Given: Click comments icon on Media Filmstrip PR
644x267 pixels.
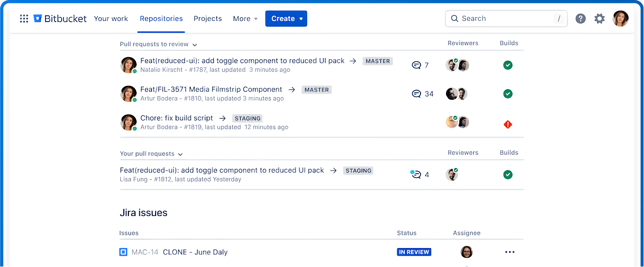Looking at the screenshot, I should [x=416, y=94].
